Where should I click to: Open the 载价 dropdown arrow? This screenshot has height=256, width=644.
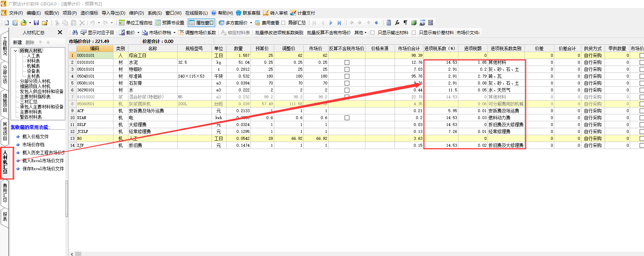click(x=138, y=33)
